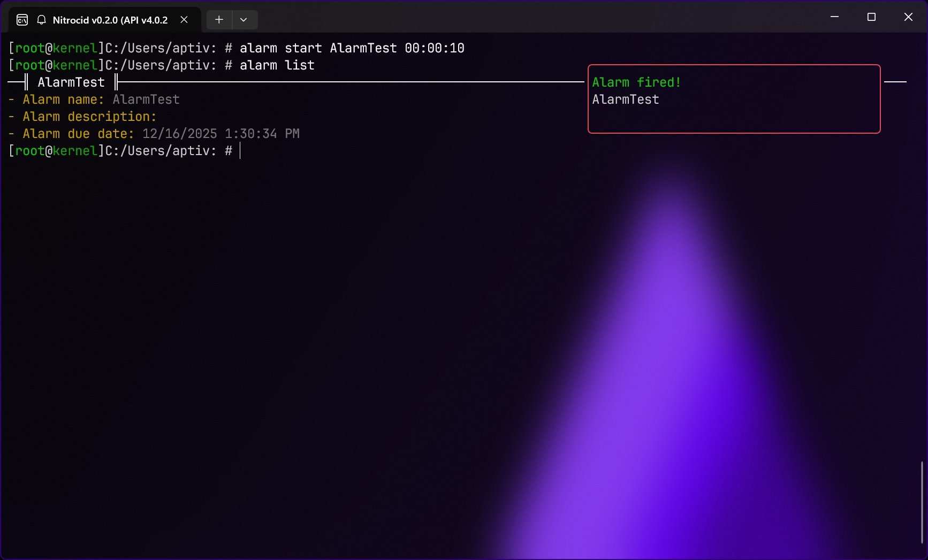Open a new tab with the plus button
The height and width of the screenshot is (560, 928).
click(219, 20)
